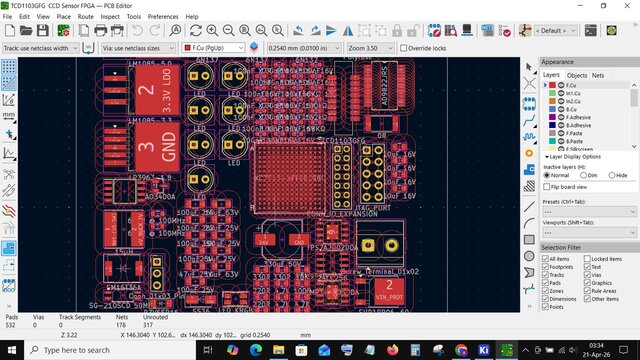Select the Draw Line tool

click(x=529, y=207)
